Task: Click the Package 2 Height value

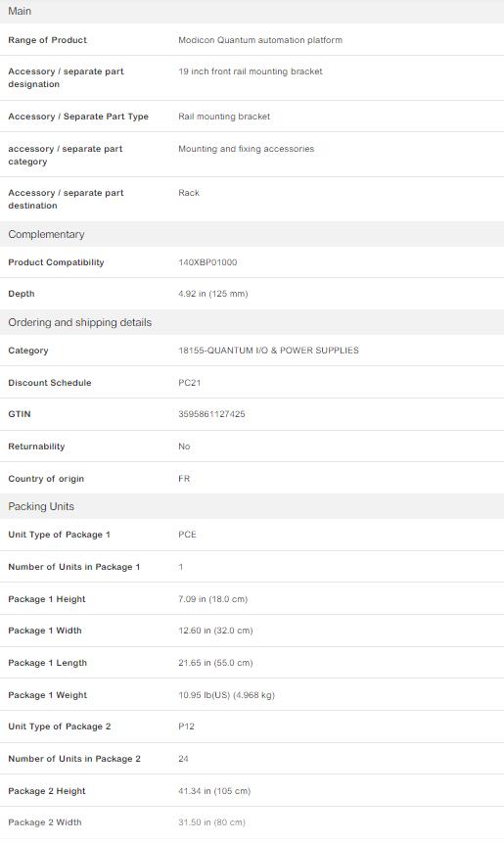Action: click(214, 791)
